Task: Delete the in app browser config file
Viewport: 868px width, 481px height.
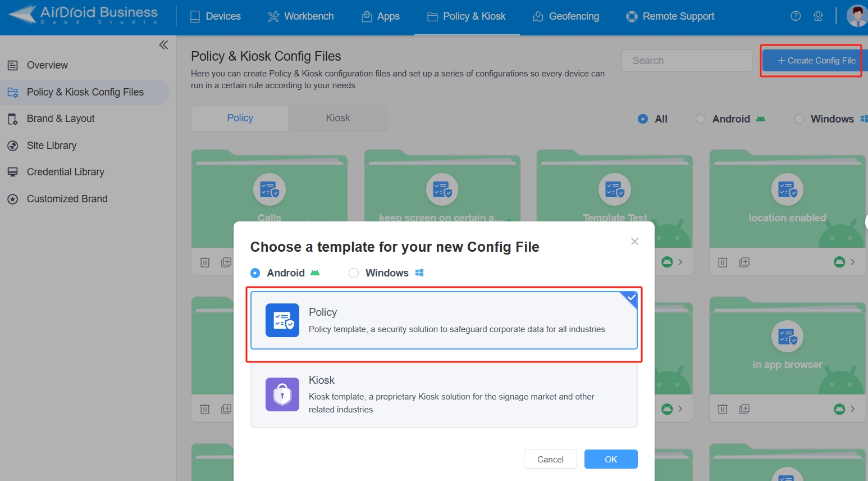Action: tap(723, 409)
